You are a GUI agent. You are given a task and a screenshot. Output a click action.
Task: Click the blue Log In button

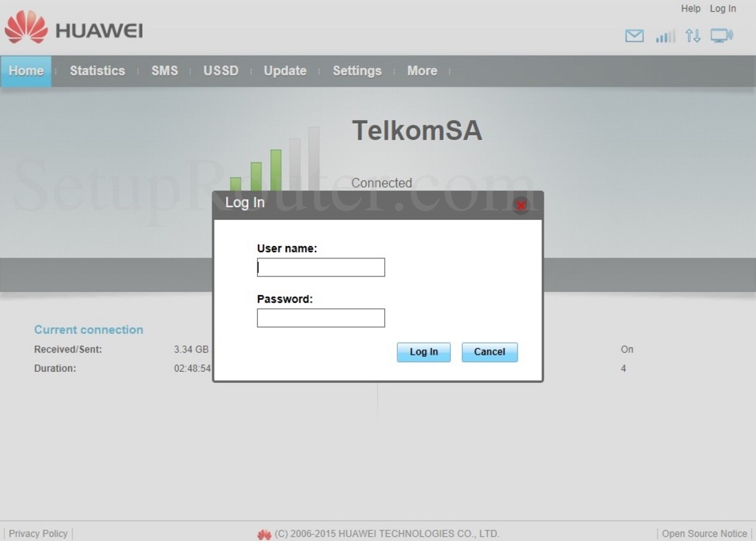[424, 352]
